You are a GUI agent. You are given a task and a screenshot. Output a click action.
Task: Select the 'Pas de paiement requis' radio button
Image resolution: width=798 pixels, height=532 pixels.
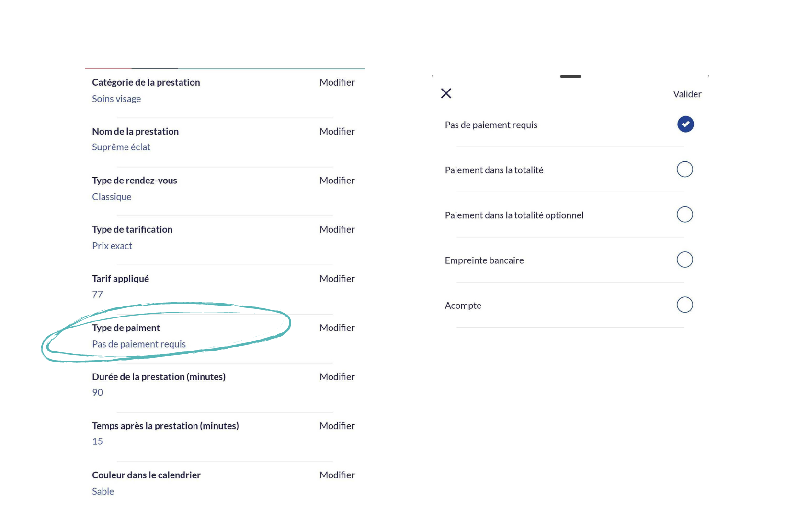pyautogui.click(x=685, y=125)
